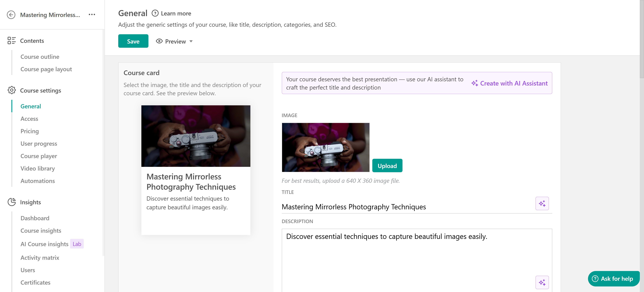This screenshot has height=292, width=644.
Task: Collapse the Insights section header
Action: 31,202
